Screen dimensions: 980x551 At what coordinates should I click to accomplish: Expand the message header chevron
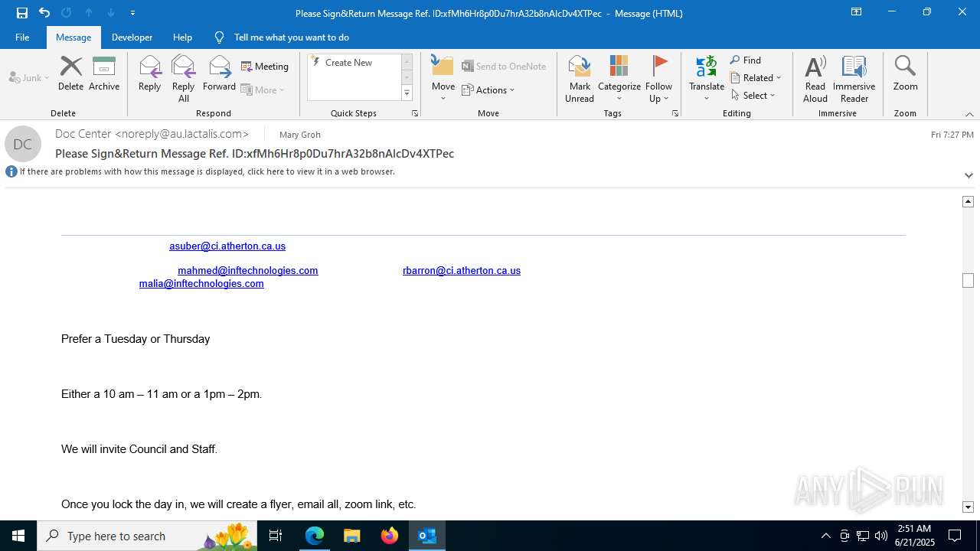(969, 175)
